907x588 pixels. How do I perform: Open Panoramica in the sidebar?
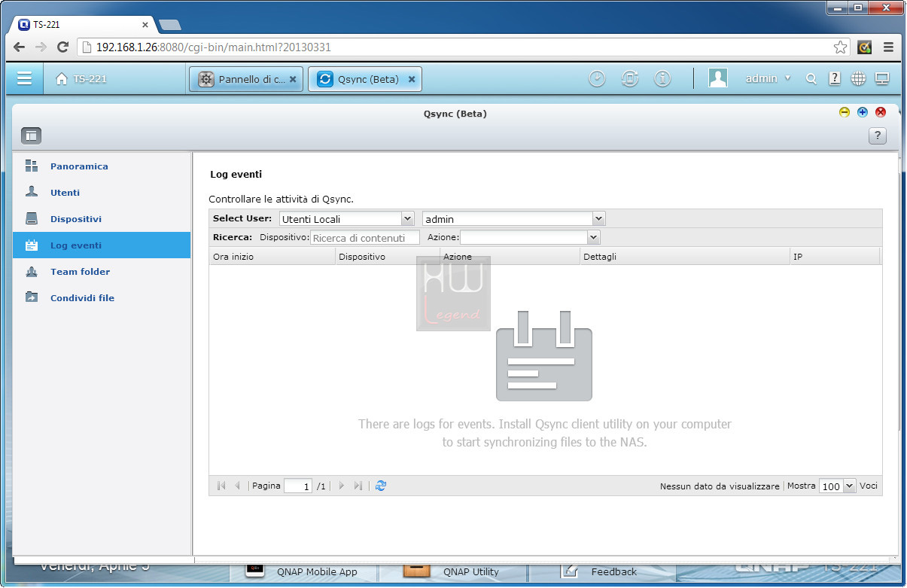point(102,166)
